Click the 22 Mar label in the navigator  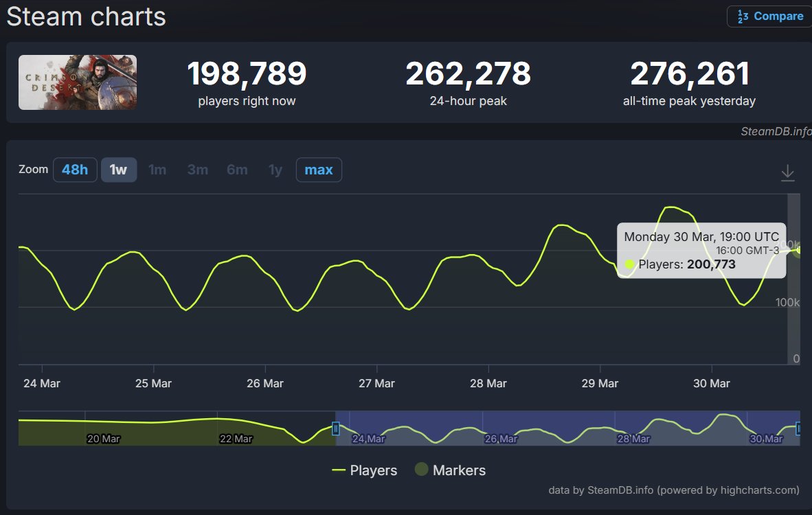pos(236,439)
